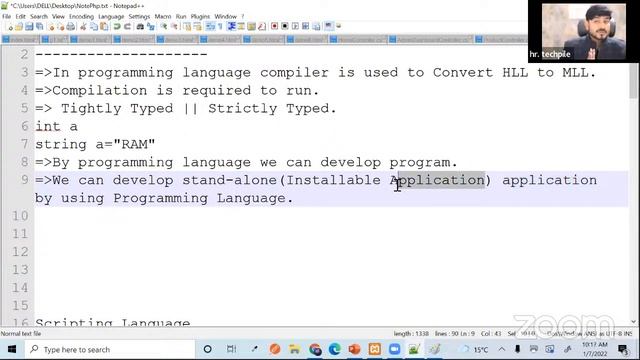Click the Replace toolbar icon
Screen dimensions: 640x360
point(151,27)
